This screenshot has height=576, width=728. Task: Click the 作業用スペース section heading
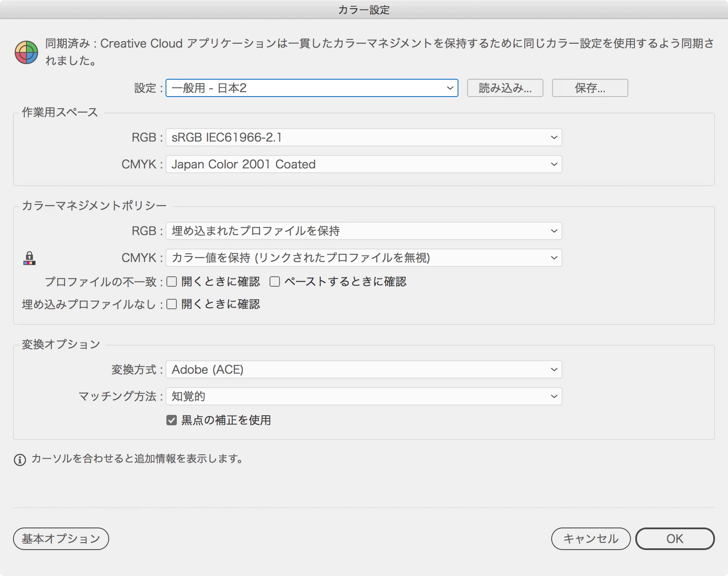pos(60,112)
